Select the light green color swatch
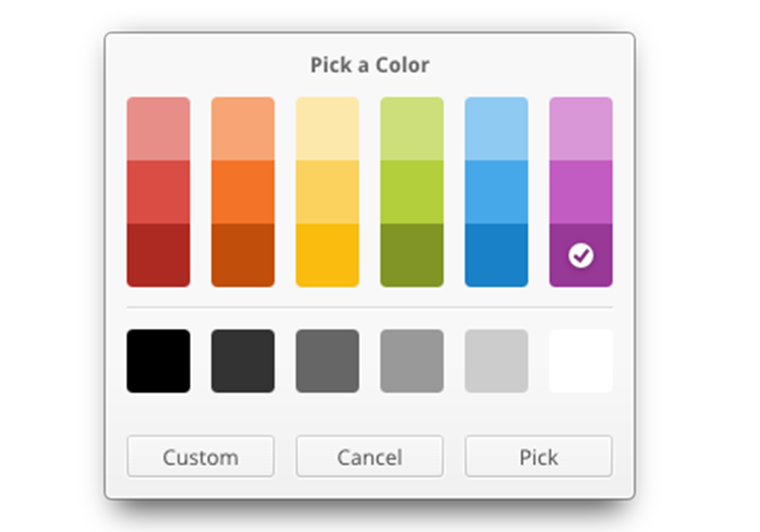This screenshot has height=532, width=760. point(412,128)
